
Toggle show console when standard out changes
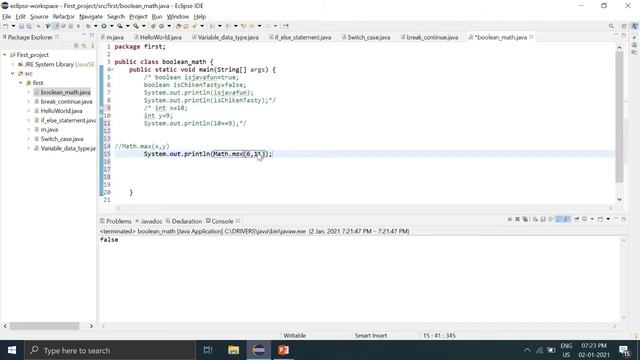(x=559, y=219)
